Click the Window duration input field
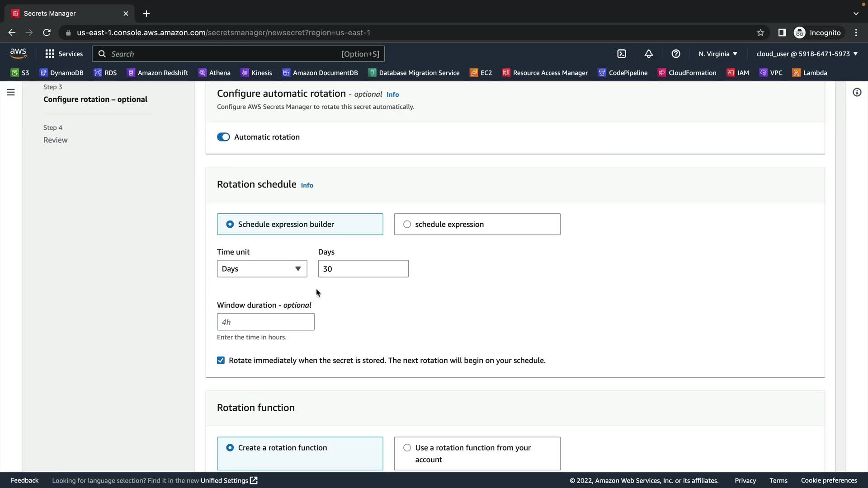 (x=265, y=322)
